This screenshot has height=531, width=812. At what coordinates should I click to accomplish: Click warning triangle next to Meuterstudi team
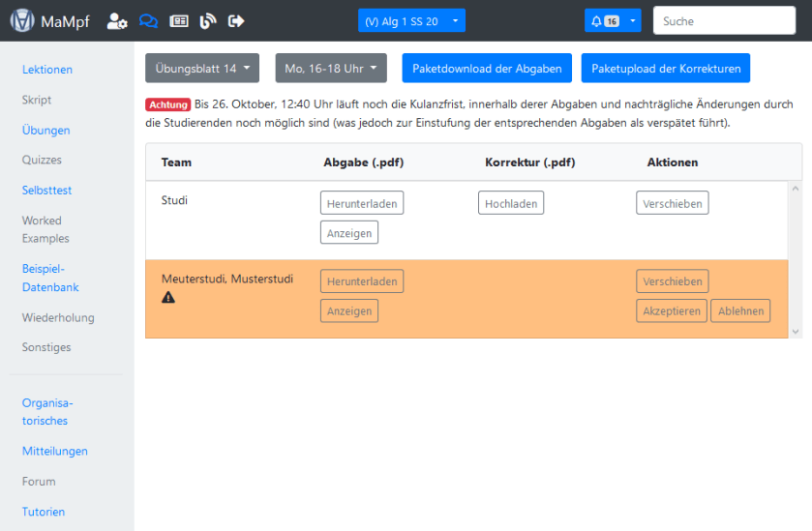168,298
